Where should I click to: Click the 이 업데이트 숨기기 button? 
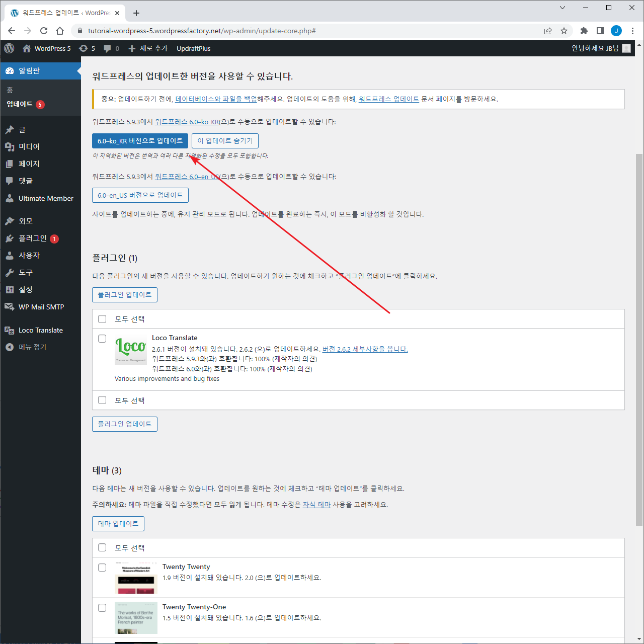(x=225, y=141)
